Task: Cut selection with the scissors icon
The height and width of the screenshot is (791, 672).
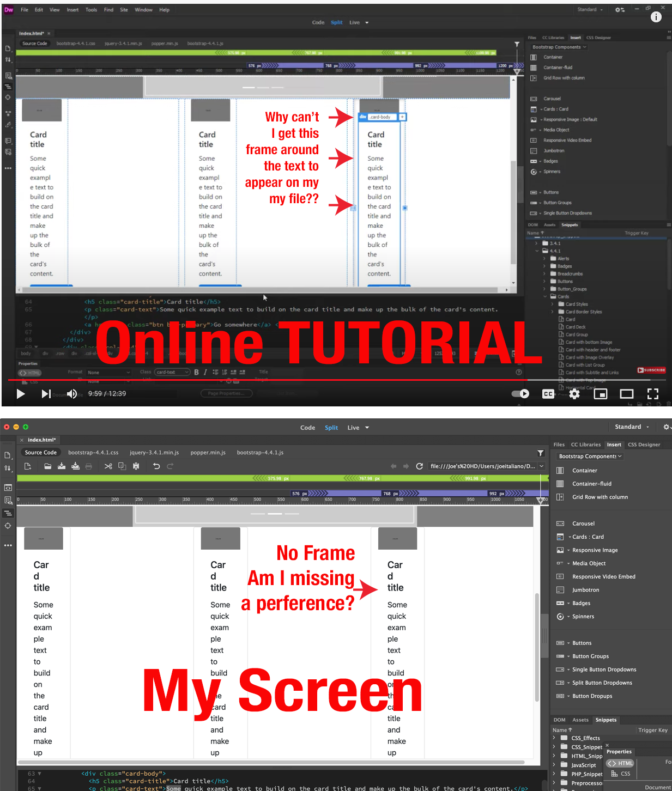Action: click(x=108, y=466)
